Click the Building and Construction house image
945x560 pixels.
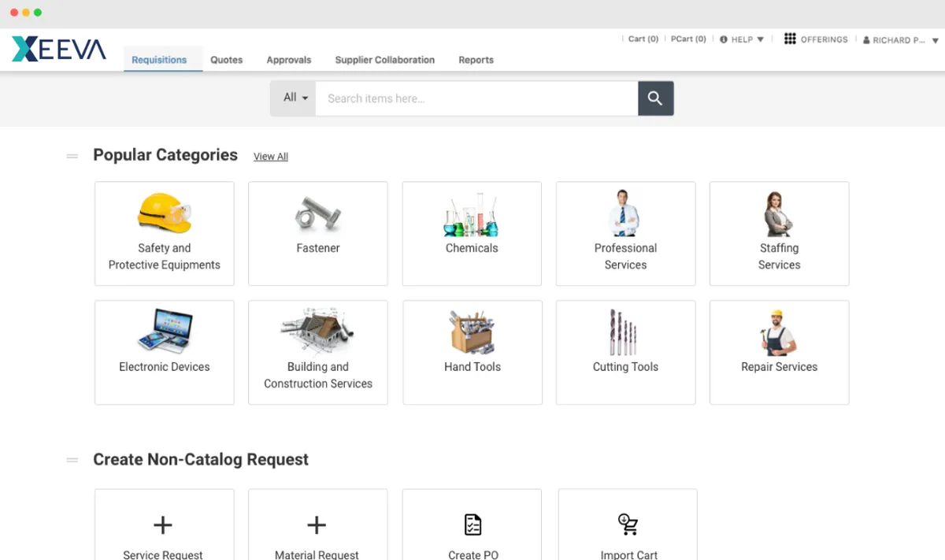click(317, 332)
